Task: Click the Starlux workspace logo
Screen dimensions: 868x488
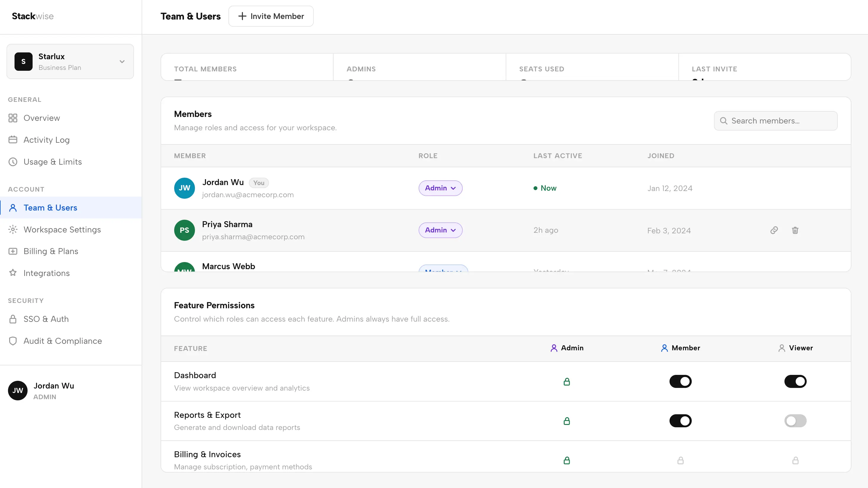Action: [24, 62]
